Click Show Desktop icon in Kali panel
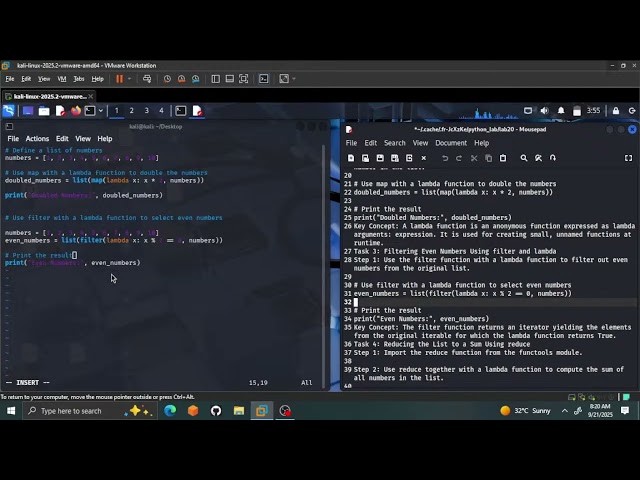 point(28,111)
